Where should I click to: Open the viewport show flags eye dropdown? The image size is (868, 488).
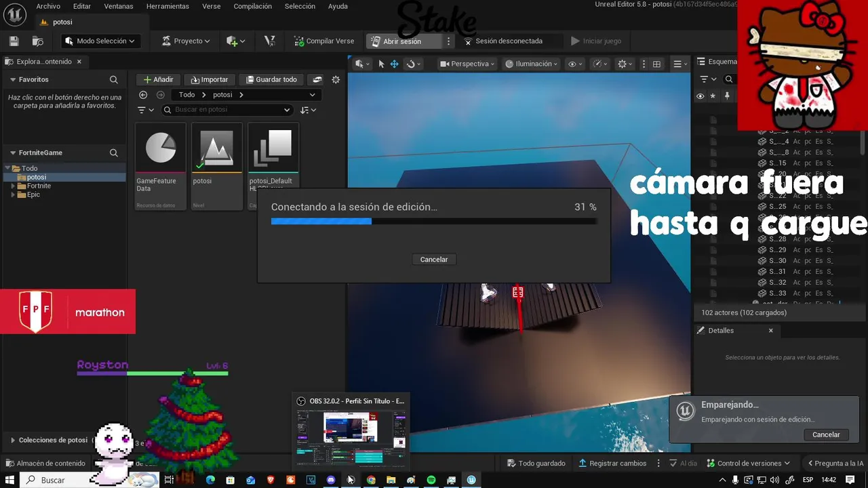(x=576, y=64)
